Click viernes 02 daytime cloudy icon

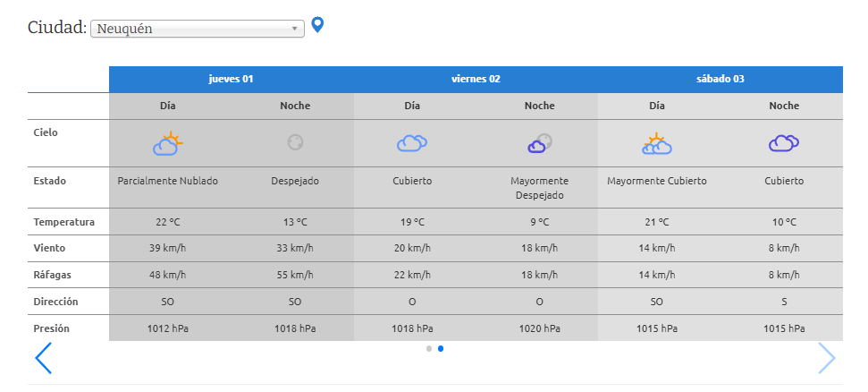coord(411,142)
